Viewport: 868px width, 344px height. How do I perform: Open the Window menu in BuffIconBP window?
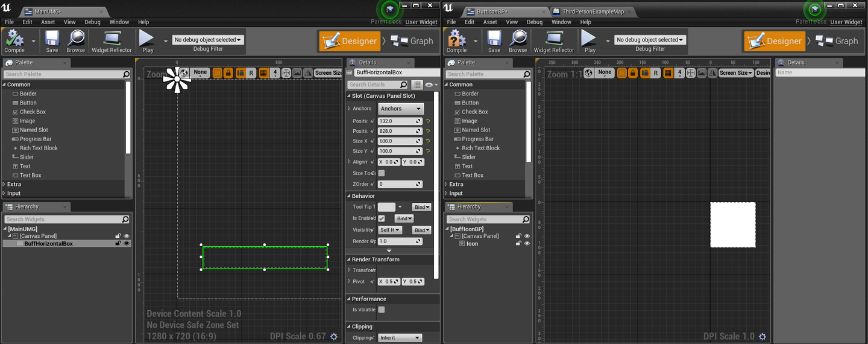pyautogui.click(x=561, y=22)
